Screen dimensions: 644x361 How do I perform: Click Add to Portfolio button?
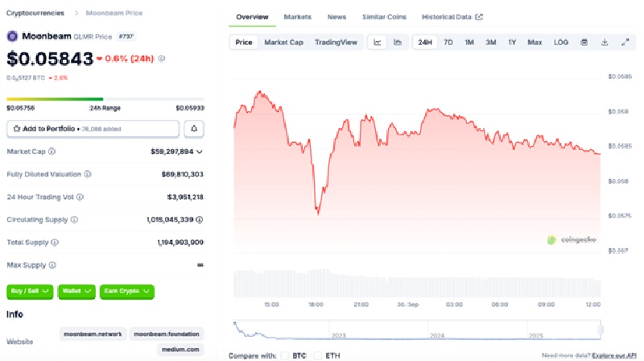click(93, 128)
